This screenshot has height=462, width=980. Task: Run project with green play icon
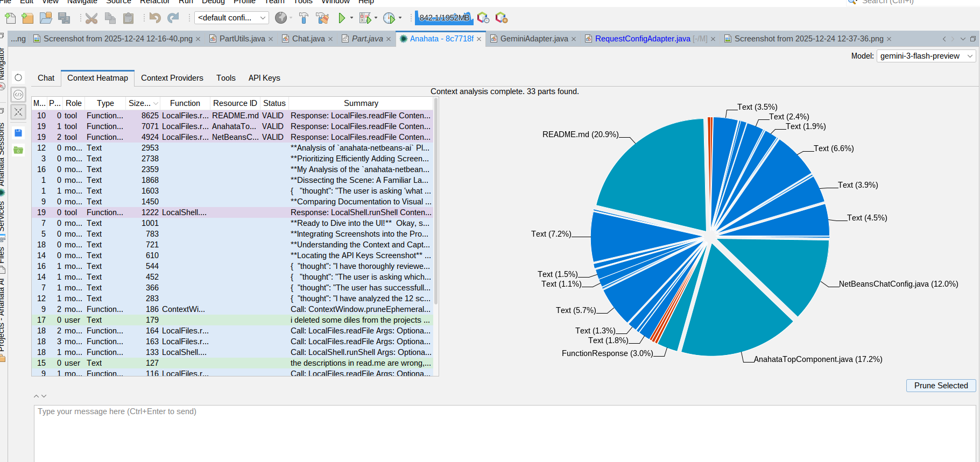pyautogui.click(x=341, y=18)
